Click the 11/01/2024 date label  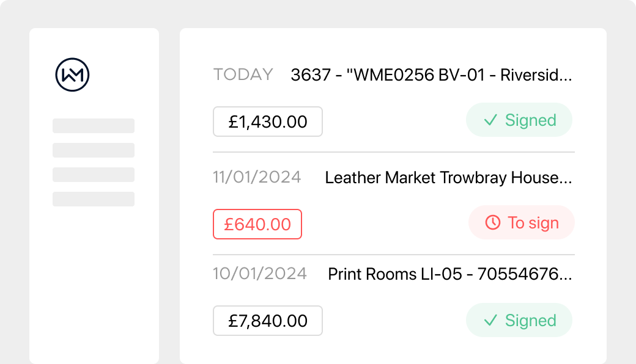(x=257, y=177)
